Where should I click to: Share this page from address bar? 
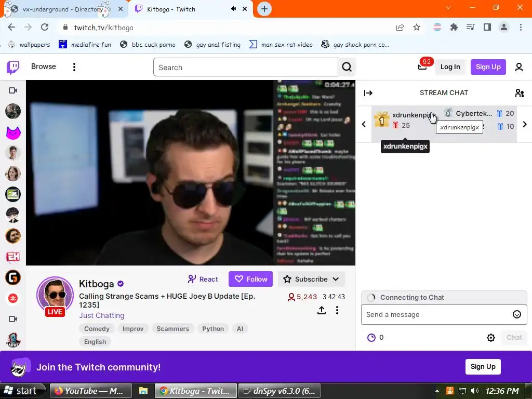[400, 27]
